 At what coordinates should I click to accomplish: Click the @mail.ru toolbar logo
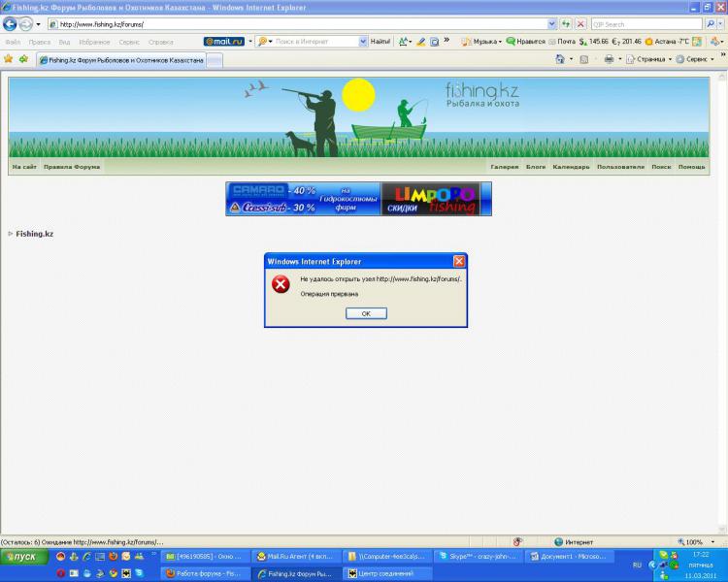(x=224, y=42)
